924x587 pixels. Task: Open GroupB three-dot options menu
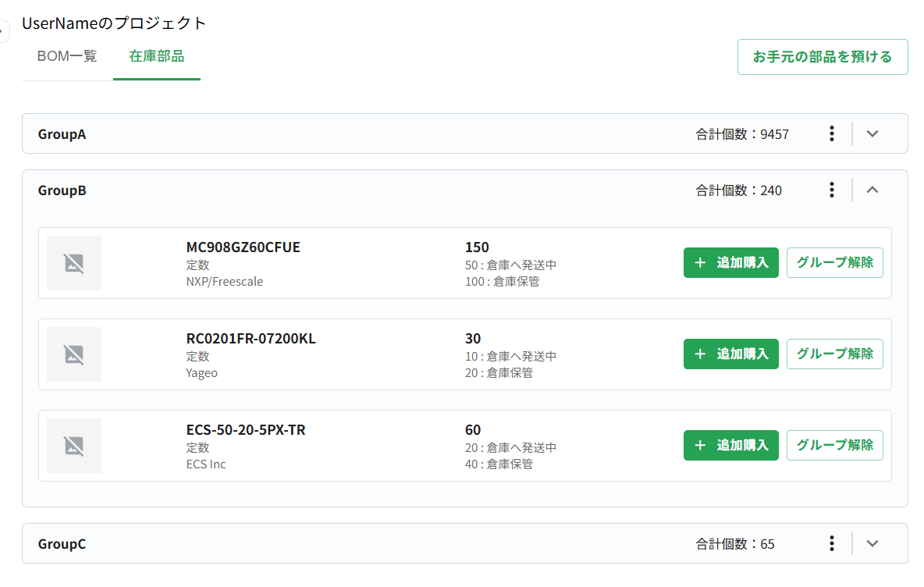point(832,190)
